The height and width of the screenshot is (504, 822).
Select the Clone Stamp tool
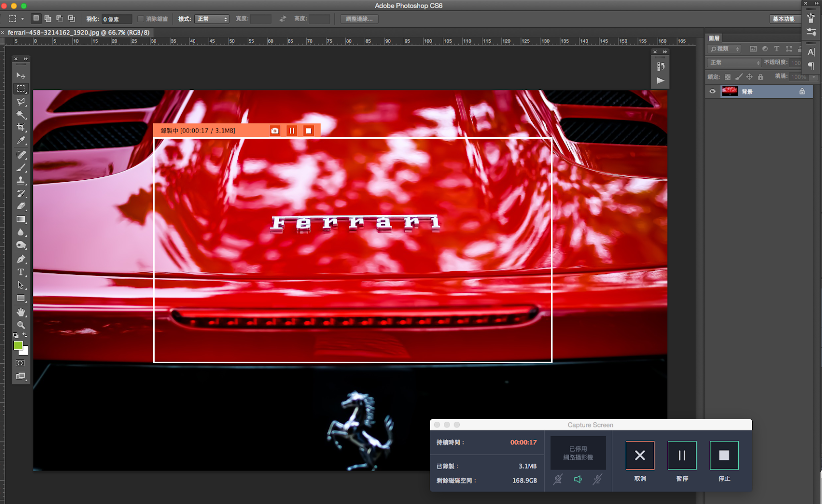point(21,180)
